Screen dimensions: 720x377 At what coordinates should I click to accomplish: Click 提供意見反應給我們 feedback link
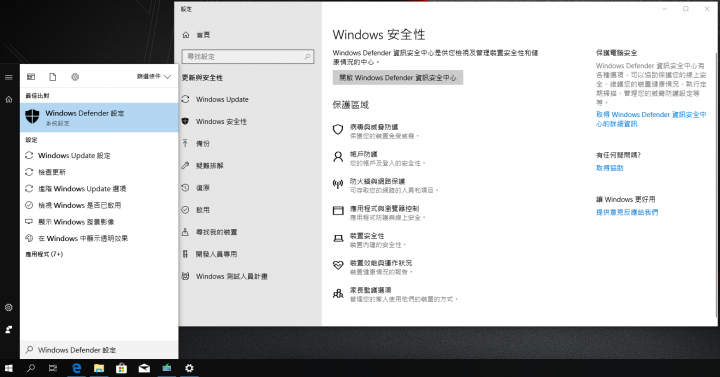[627, 212]
